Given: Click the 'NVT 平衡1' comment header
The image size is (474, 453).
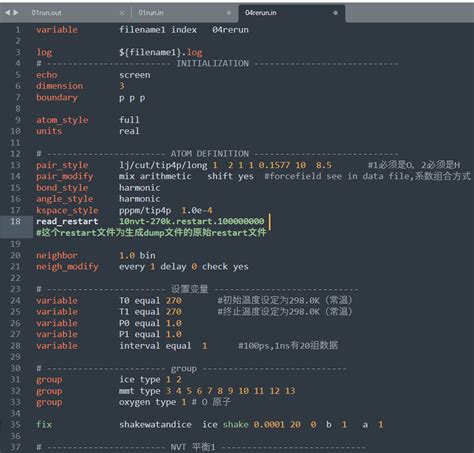Looking at the screenshot, I should point(193,447).
